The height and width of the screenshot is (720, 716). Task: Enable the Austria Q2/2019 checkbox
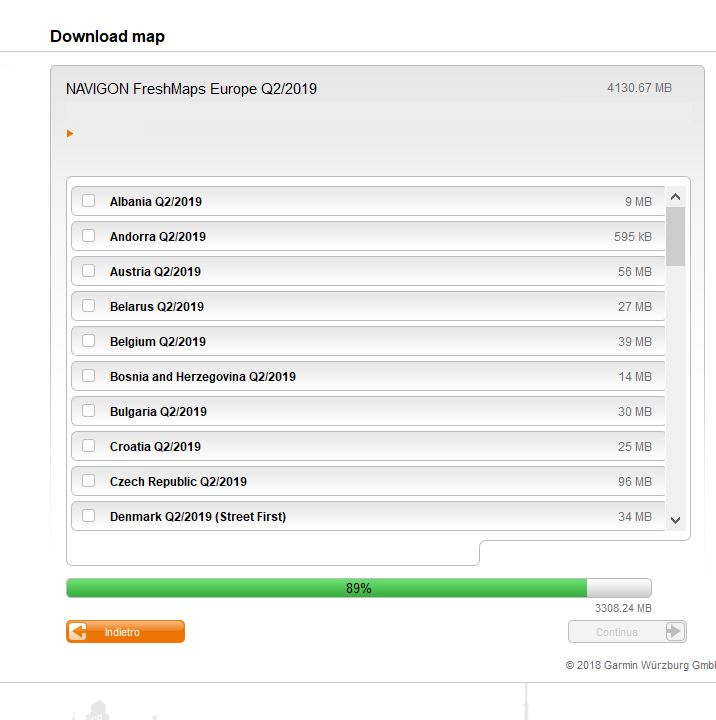89,270
